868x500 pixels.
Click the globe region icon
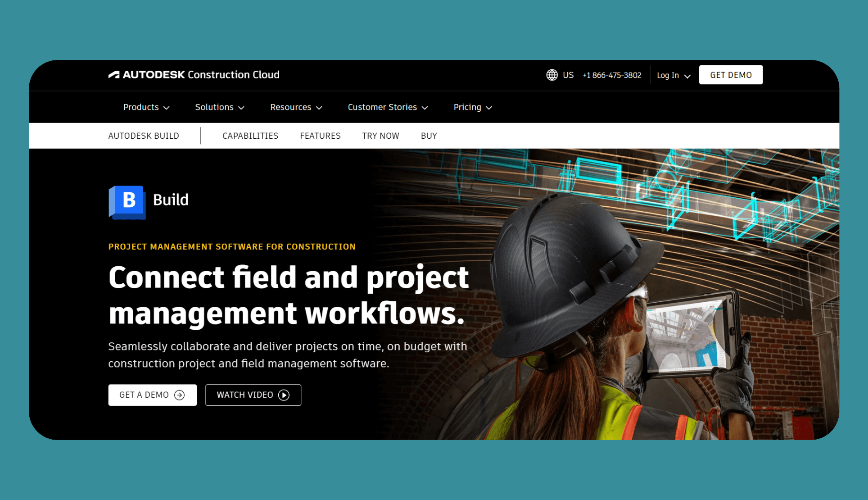point(552,75)
